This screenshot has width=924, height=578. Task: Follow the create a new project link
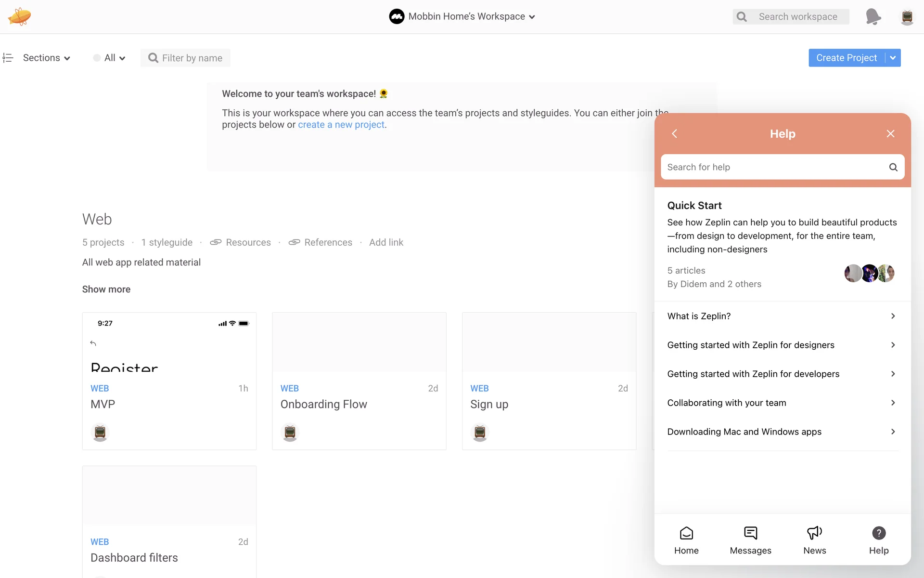pyautogui.click(x=341, y=125)
